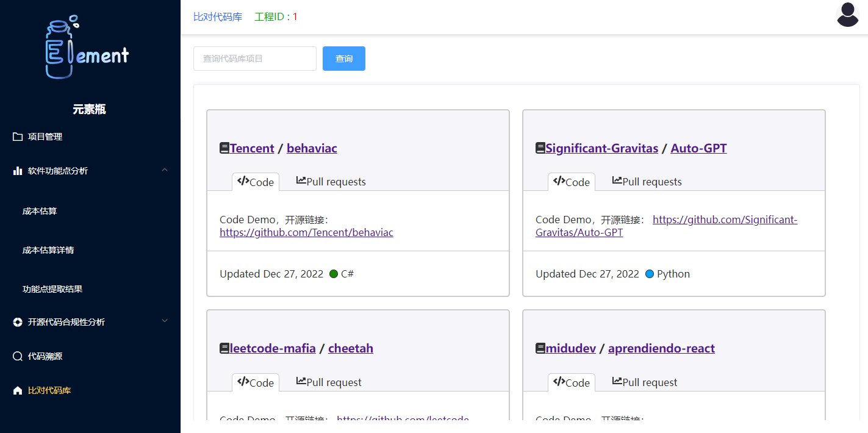Viewport: 868px width, 433px height.
Task: Click the repo book icon beside Significant-Gravitas
Action: 540,148
